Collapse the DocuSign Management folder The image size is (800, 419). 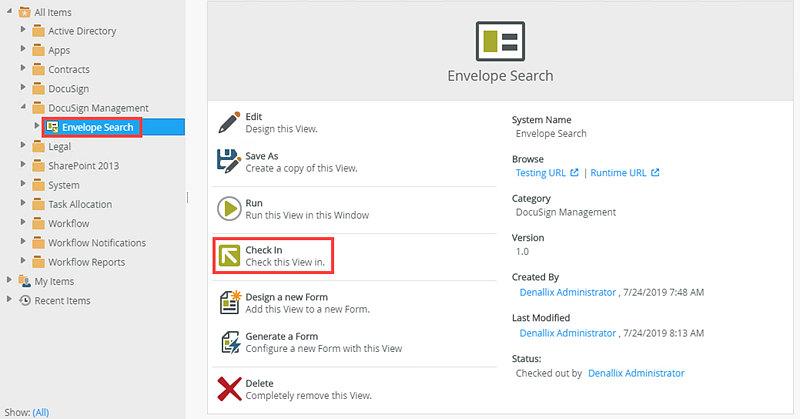(x=23, y=108)
